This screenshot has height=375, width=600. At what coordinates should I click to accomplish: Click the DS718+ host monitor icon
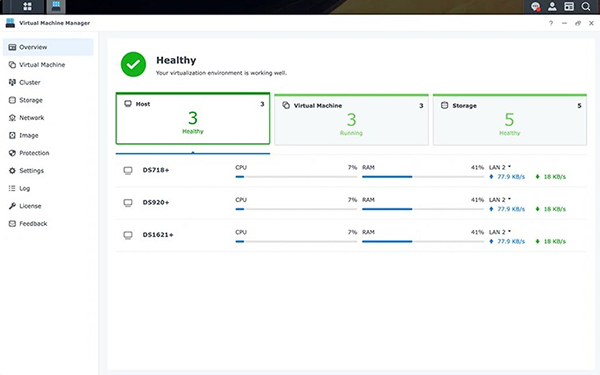[x=128, y=170]
